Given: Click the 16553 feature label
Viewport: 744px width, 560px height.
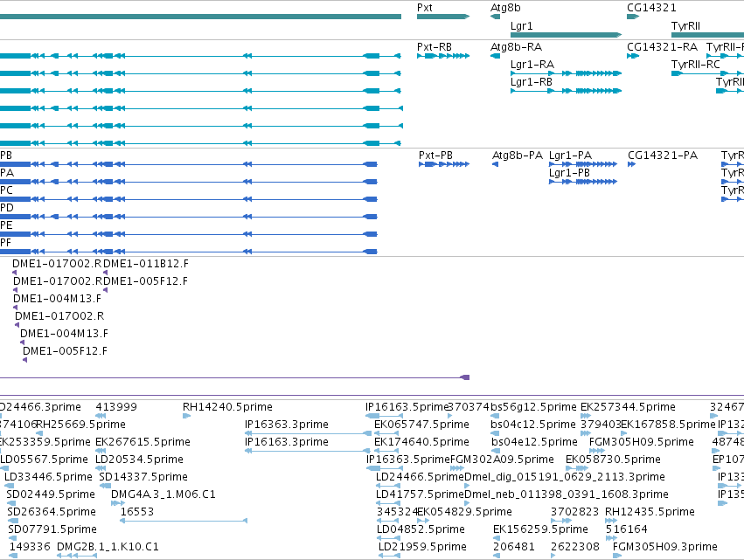Looking at the screenshot, I should pos(137,512).
